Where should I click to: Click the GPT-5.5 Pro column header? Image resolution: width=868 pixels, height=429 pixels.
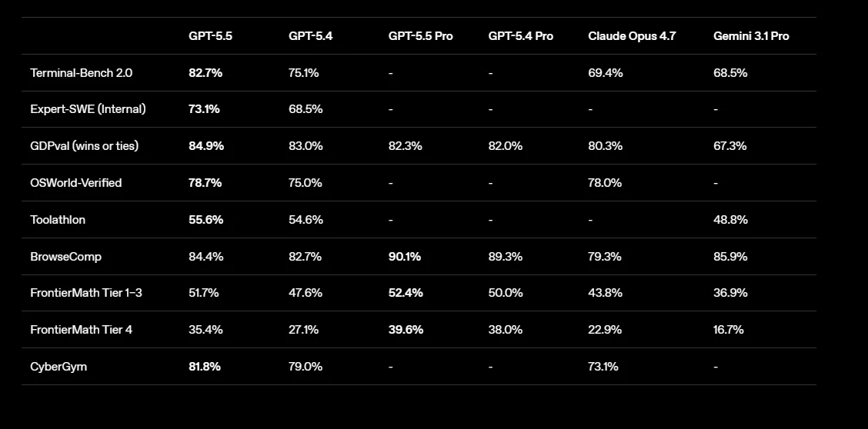pos(421,36)
